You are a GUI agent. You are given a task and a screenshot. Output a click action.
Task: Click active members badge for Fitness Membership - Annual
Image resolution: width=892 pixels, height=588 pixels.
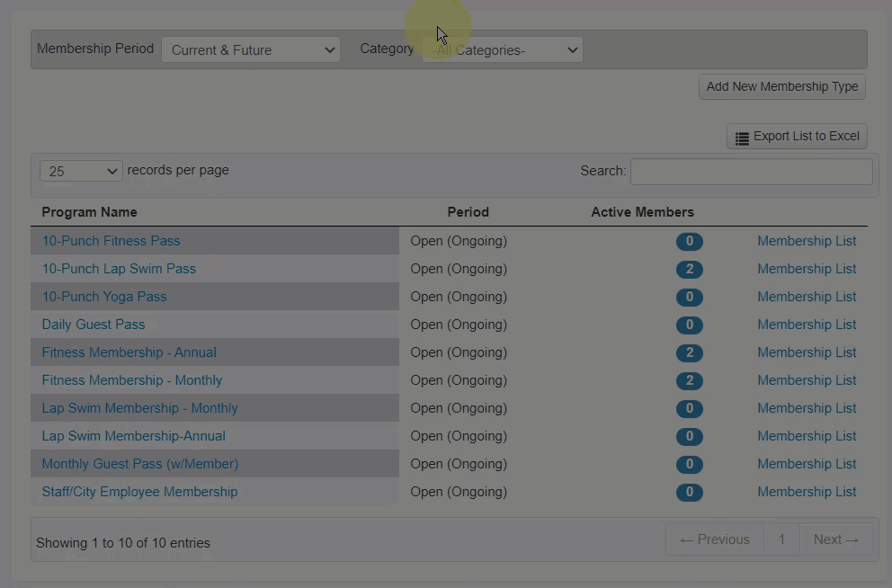tap(690, 353)
